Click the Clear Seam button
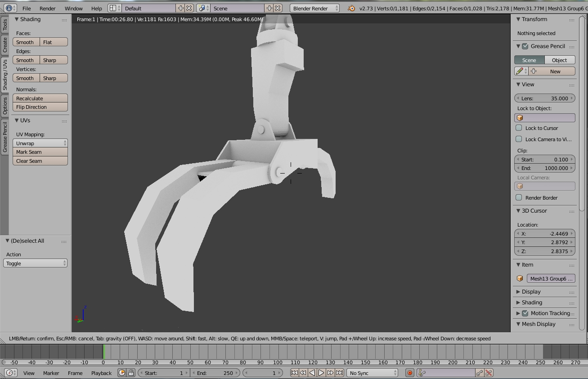The height and width of the screenshot is (379, 588). (40, 161)
